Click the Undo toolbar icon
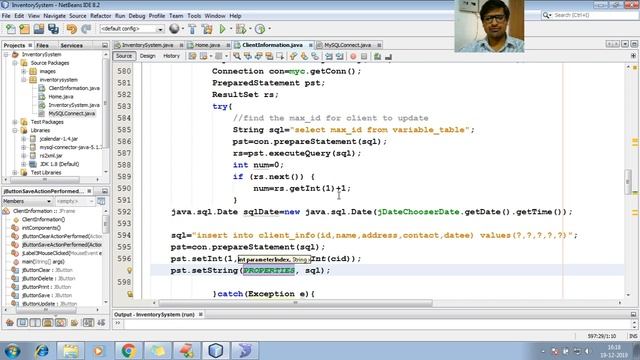Viewport: 640px width, 360px height. (x=71, y=29)
